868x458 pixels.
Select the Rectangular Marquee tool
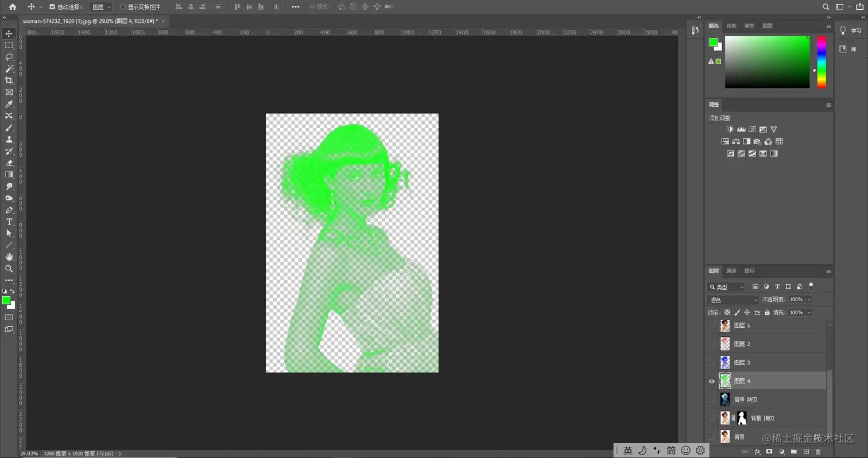point(9,45)
